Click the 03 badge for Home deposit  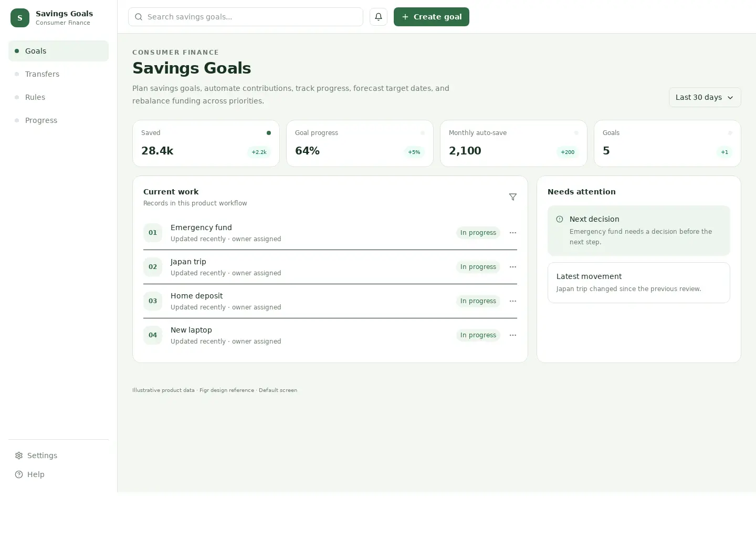pyautogui.click(x=153, y=301)
